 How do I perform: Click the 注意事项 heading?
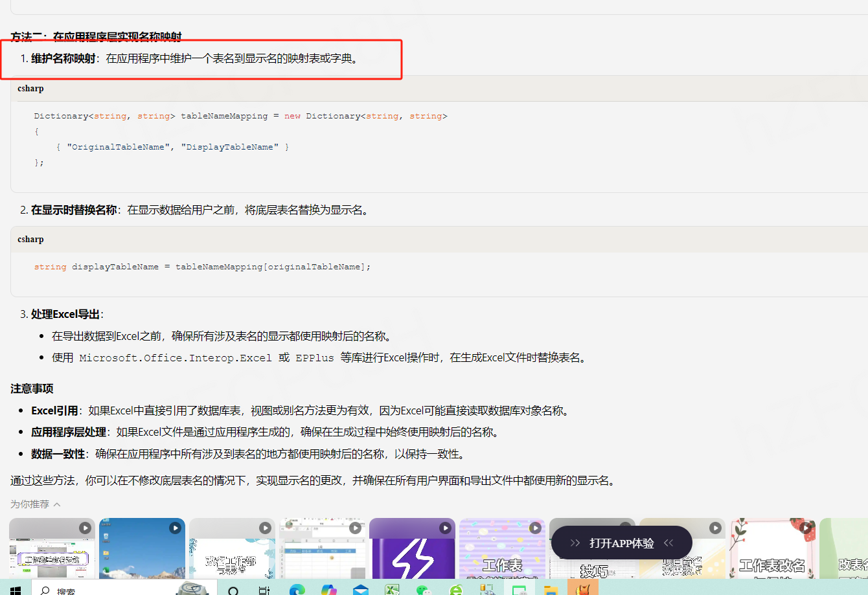[32, 388]
